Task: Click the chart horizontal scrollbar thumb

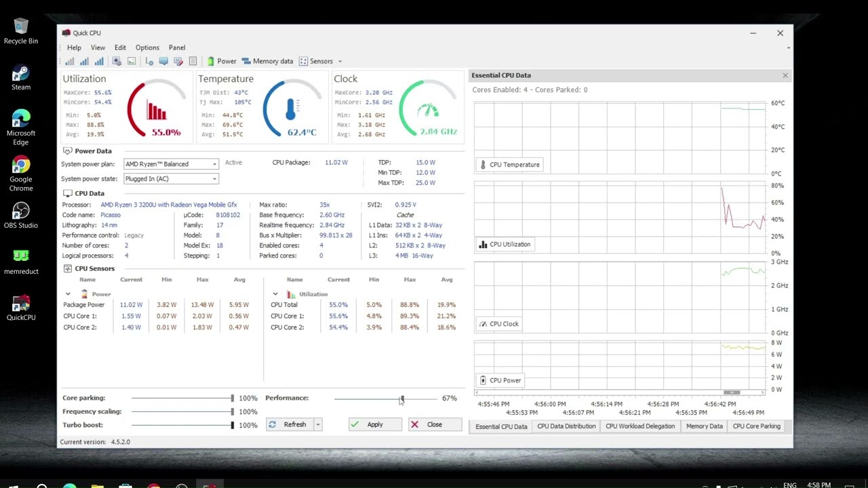Action: [731, 392]
